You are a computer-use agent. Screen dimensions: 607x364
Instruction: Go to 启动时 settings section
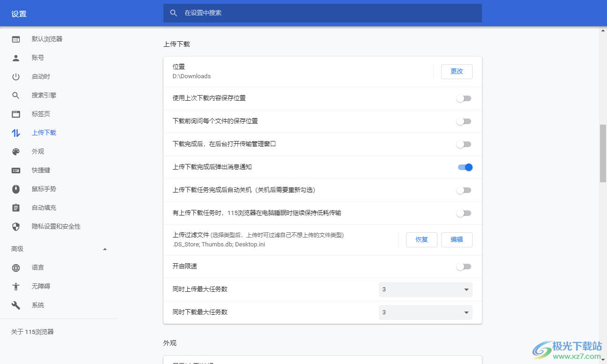tap(41, 76)
